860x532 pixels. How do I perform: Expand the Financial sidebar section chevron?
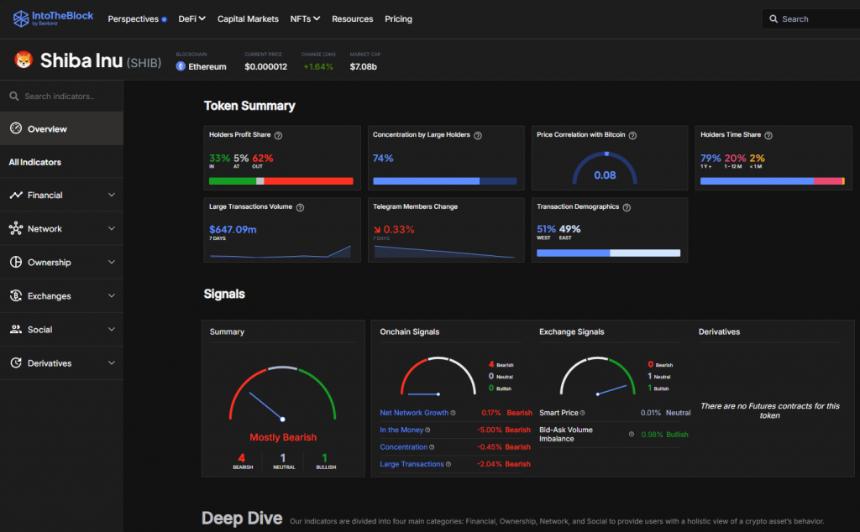pyautogui.click(x=111, y=195)
